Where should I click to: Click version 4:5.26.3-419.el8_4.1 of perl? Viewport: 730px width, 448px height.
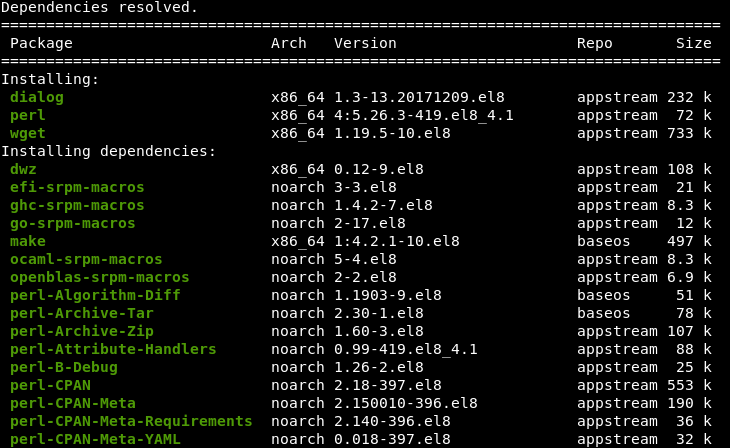pyautogui.click(x=424, y=115)
